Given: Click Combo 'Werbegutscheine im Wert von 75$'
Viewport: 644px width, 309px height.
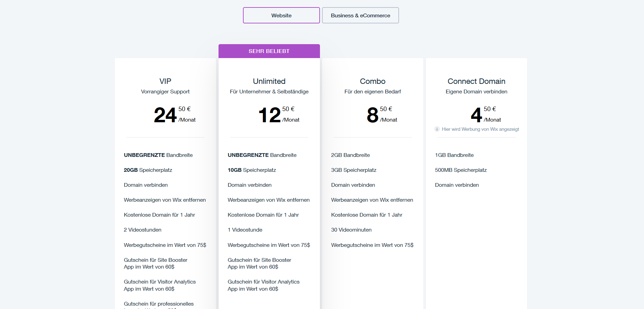Looking at the screenshot, I should [x=372, y=245].
